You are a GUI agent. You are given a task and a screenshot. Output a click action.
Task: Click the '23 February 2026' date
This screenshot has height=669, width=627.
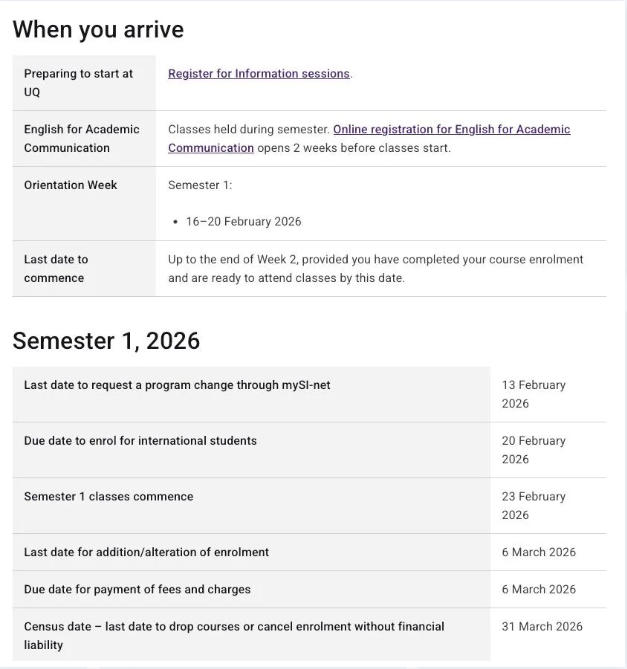(x=533, y=506)
